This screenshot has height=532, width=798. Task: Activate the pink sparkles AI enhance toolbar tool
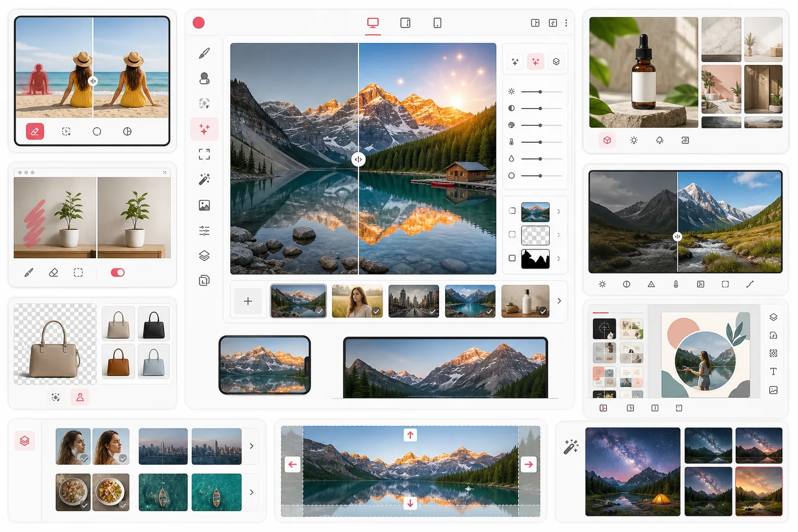[204, 129]
